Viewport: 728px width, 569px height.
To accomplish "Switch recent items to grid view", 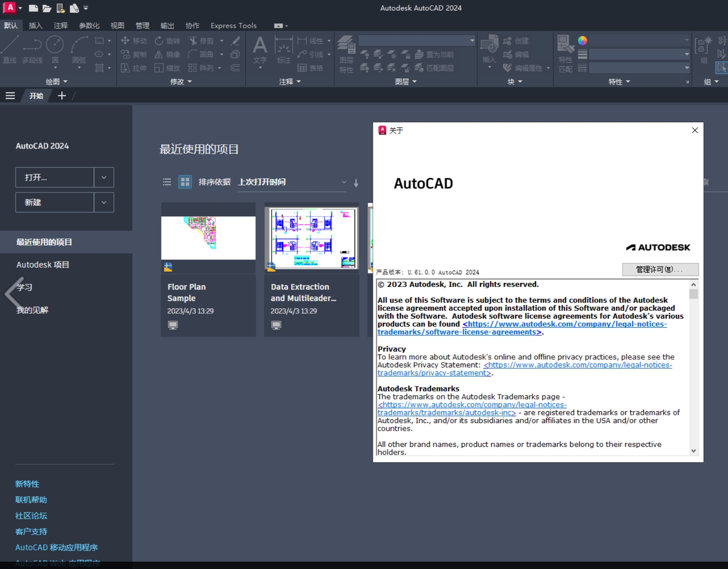I will [x=185, y=182].
